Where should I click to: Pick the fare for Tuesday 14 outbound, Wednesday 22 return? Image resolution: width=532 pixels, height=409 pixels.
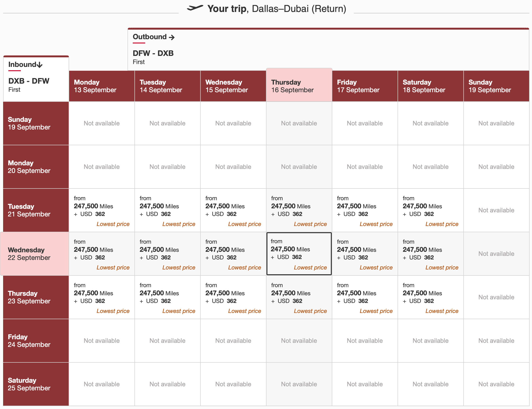(x=167, y=253)
